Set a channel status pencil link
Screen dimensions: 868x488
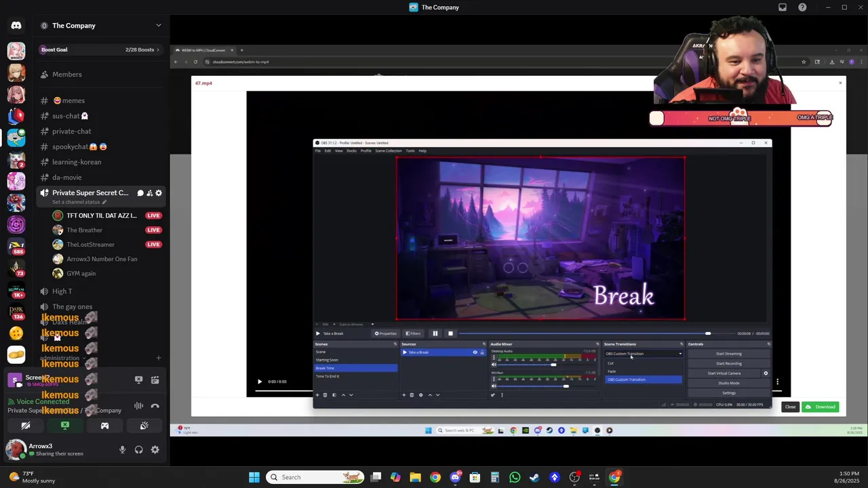(79, 202)
